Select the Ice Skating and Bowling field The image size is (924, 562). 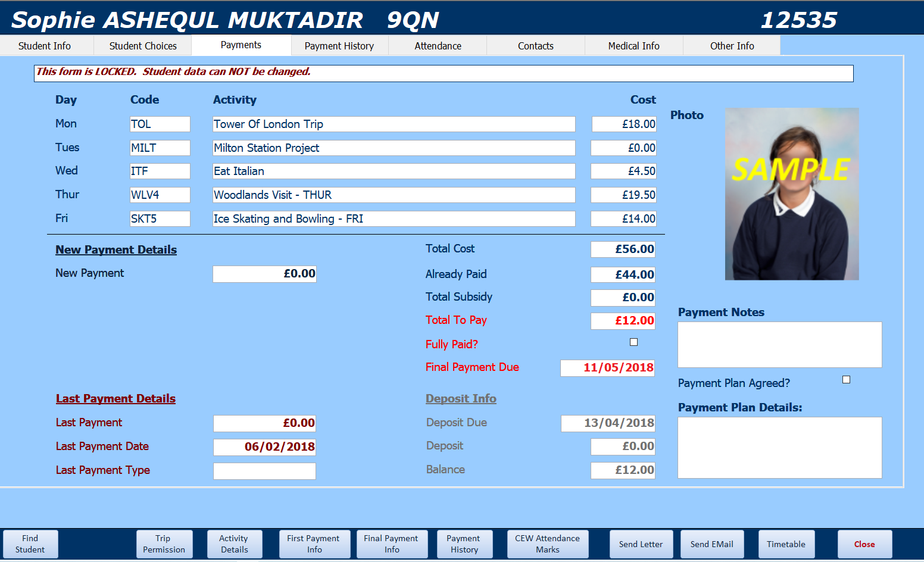394,218
